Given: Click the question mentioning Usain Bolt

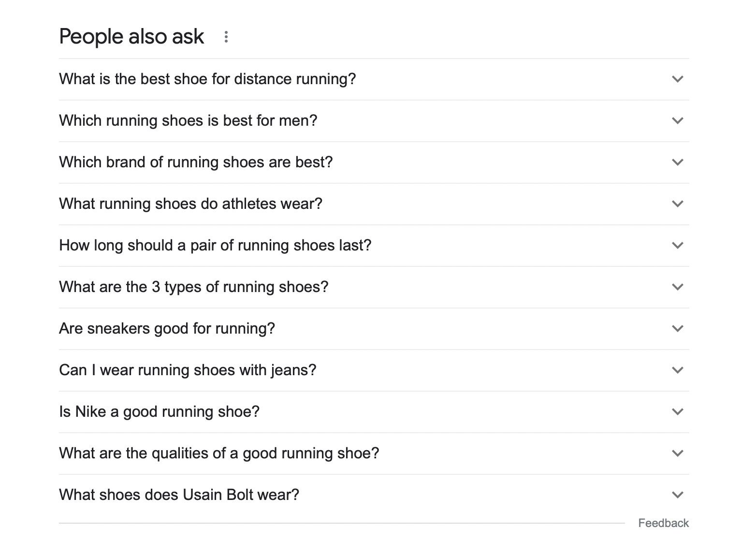Looking at the screenshot, I should 179,495.
